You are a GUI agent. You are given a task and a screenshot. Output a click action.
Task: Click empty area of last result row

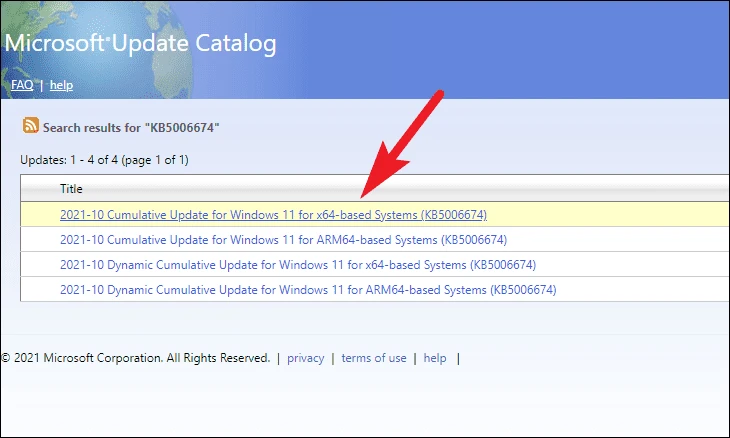[642, 290]
